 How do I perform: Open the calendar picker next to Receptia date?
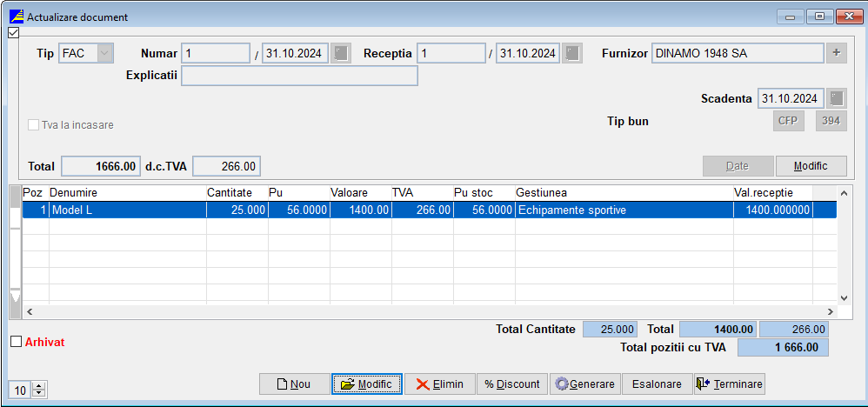572,54
